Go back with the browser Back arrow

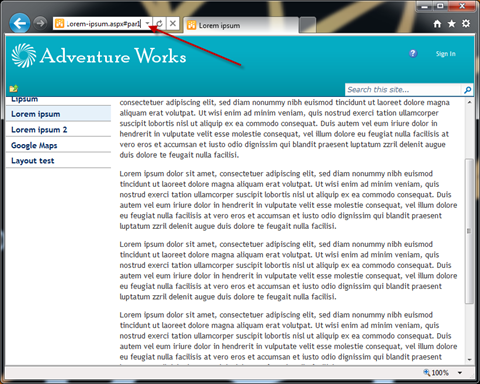point(20,23)
